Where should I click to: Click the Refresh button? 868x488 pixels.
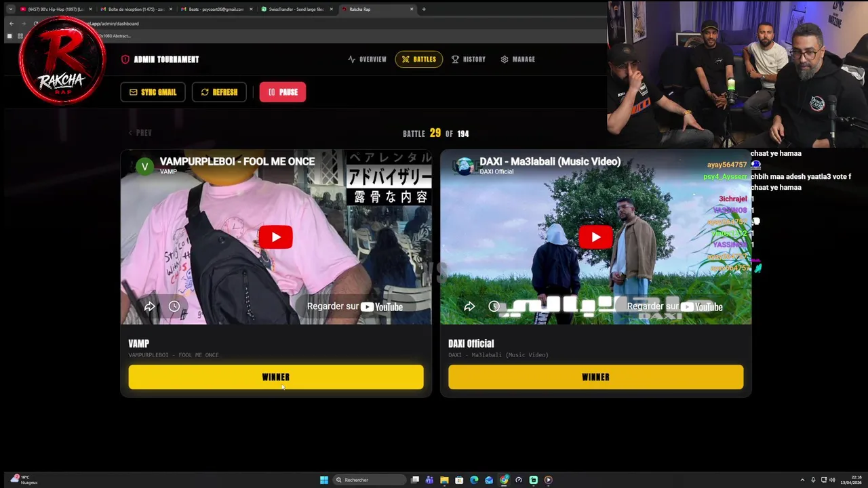coord(219,92)
